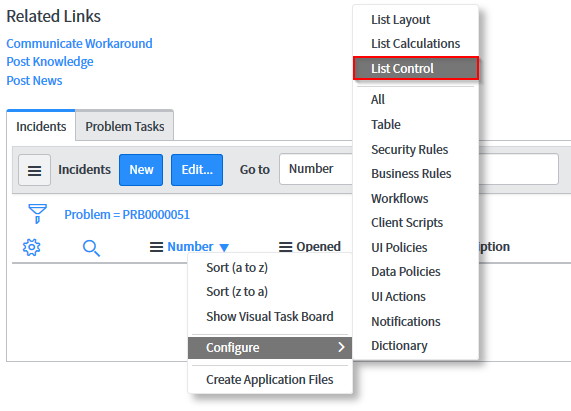Choose Show Visual Task Board

pos(270,316)
